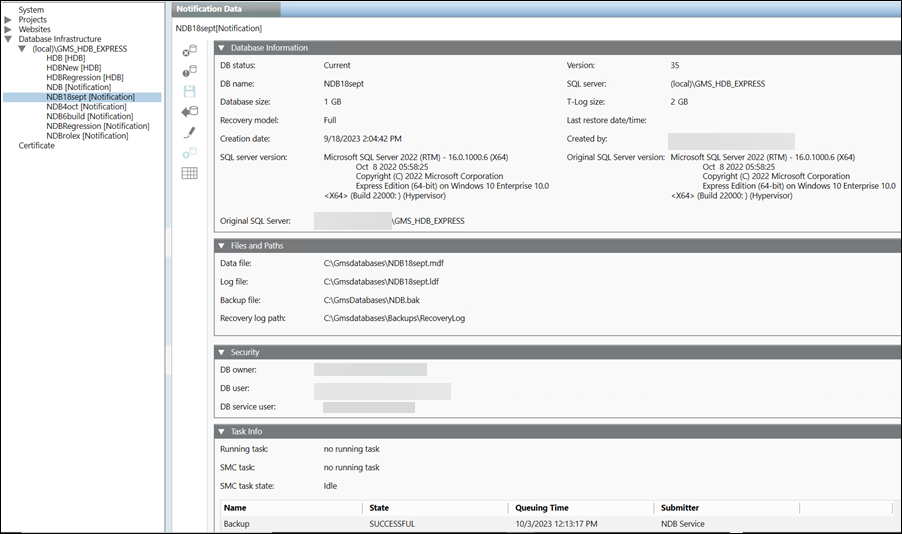
Task: Collapse the Database Information section
Action: coord(221,47)
